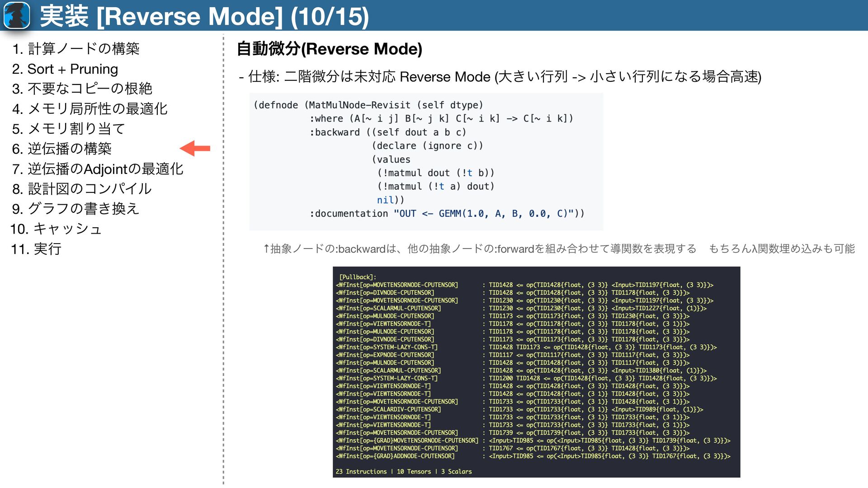Click the defnode MatMulNode-Revisit code block
The height and width of the screenshot is (488, 868).
[426, 161]
